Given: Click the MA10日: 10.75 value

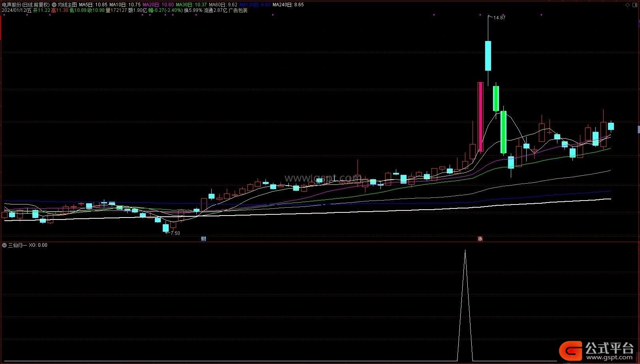Looking at the screenshot, I should 125,5.
